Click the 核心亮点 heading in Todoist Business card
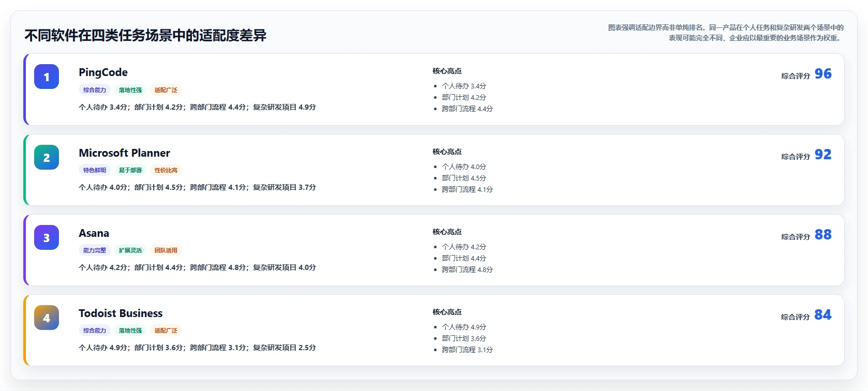This screenshot has height=391, width=868. (x=447, y=312)
